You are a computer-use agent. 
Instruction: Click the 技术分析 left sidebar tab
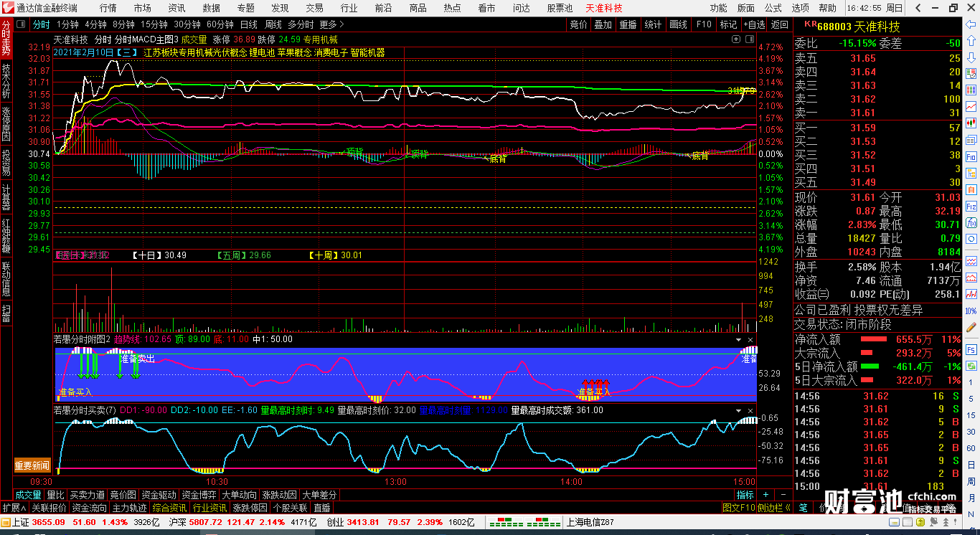point(6,81)
